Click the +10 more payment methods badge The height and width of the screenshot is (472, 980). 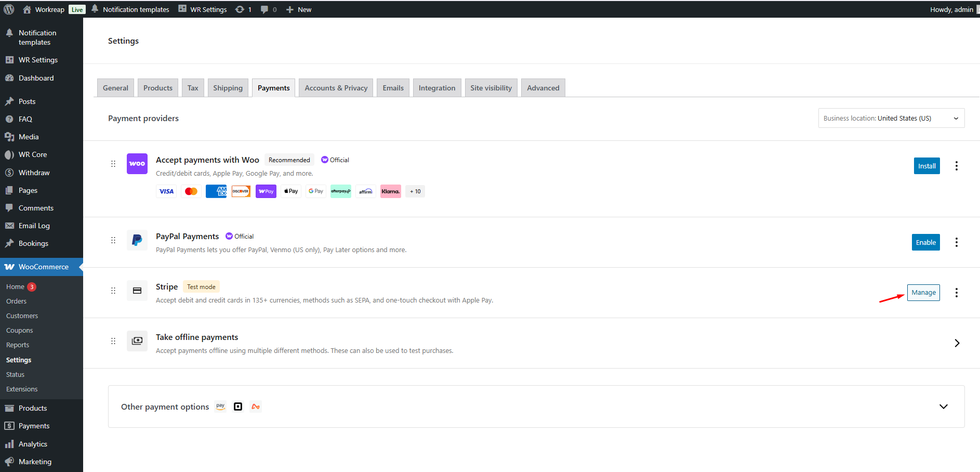(x=415, y=191)
